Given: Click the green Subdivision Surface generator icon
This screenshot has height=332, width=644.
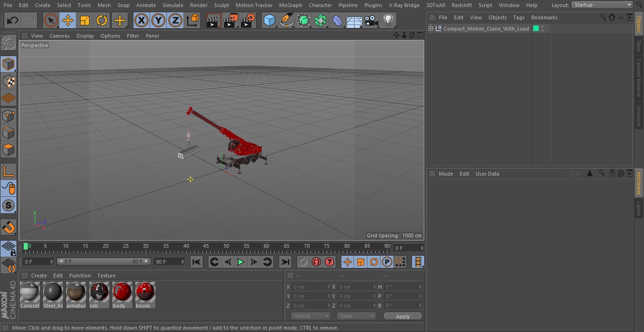Looking at the screenshot, I should (x=304, y=20).
